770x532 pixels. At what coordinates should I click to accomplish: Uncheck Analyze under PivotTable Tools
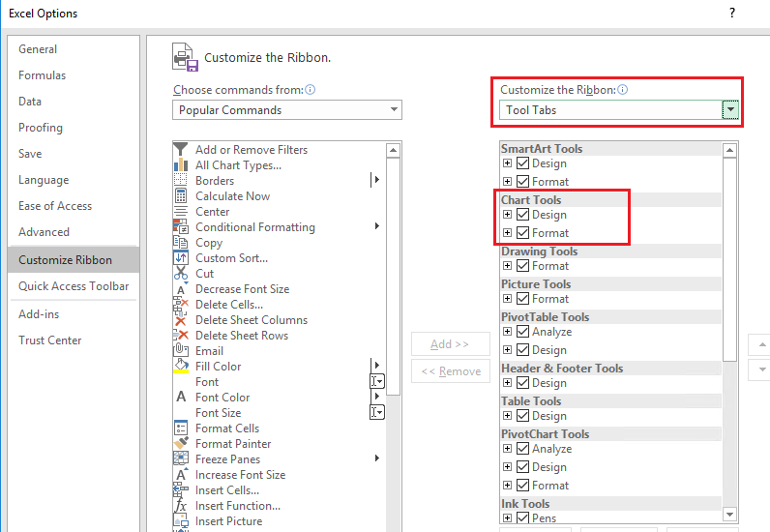coord(523,331)
